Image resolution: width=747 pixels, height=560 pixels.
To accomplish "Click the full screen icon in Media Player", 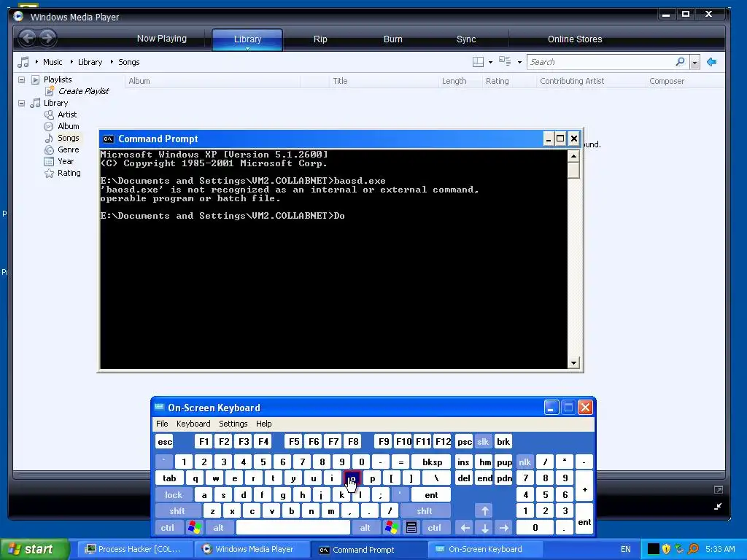I will click(x=718, y=489).
